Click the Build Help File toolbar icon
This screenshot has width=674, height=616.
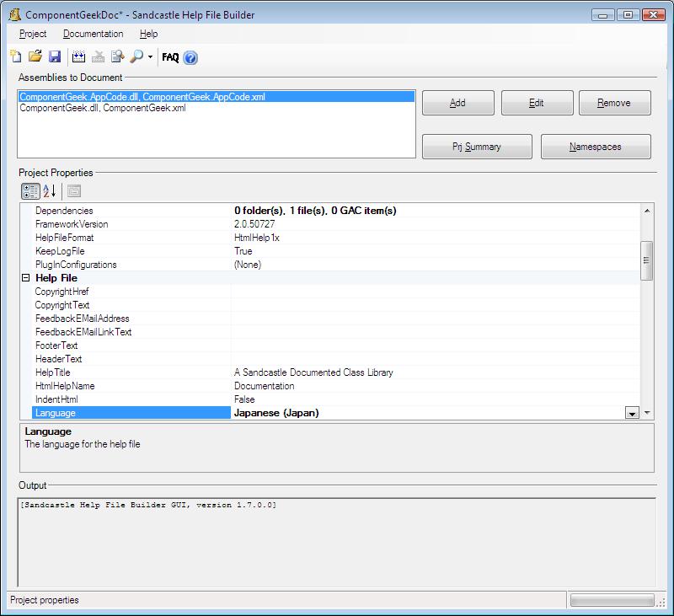pyautogui.click(x=78, y=56)
